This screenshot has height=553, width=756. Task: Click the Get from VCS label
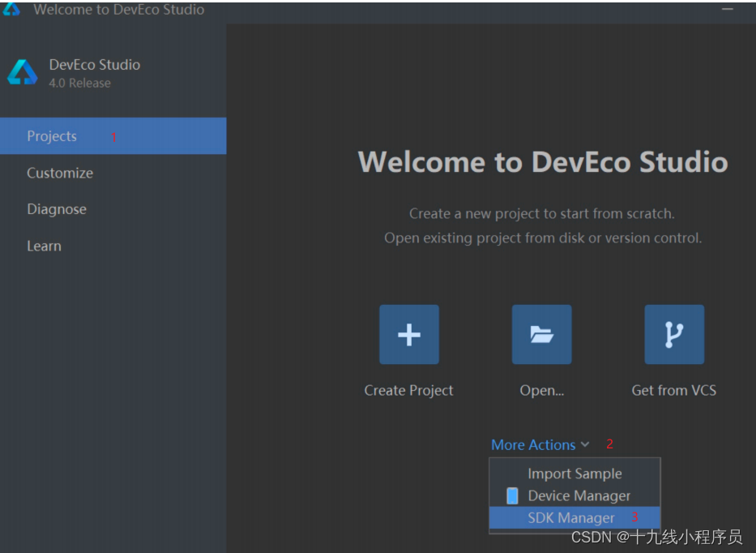coord(673,390)
